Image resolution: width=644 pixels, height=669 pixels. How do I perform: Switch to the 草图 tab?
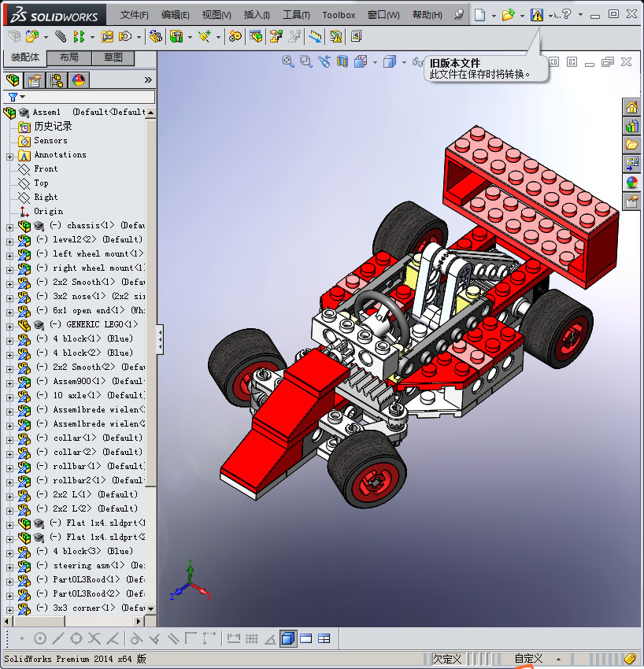pyautogui.click(x=113, y=57)
